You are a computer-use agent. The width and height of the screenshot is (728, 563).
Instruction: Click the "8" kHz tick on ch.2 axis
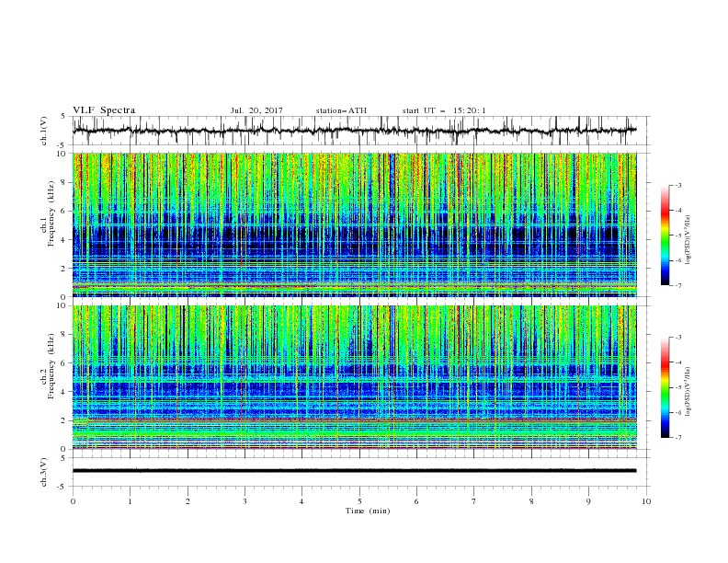[65, 335]
